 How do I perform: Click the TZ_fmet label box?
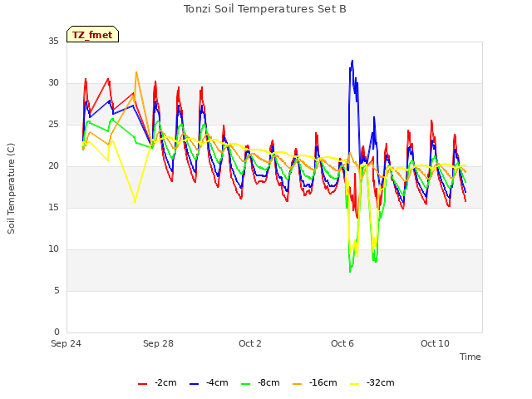(x=92, y=34)
